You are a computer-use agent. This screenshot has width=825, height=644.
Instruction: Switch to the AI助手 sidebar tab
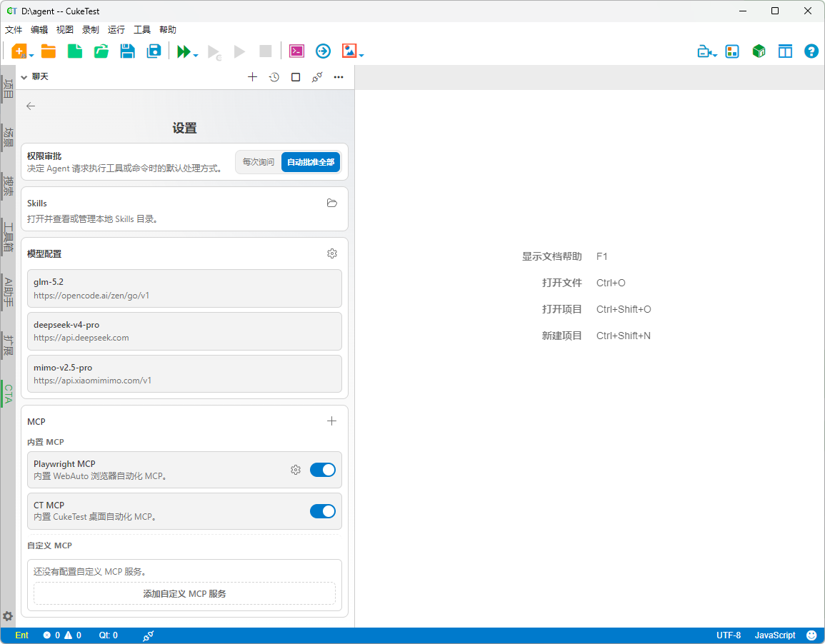[x=8, y=292]
